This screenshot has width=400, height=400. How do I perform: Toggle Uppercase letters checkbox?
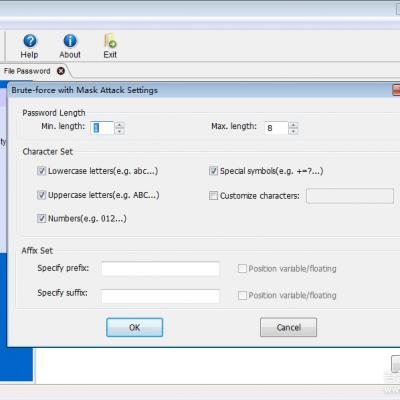(x=41, y=195)
